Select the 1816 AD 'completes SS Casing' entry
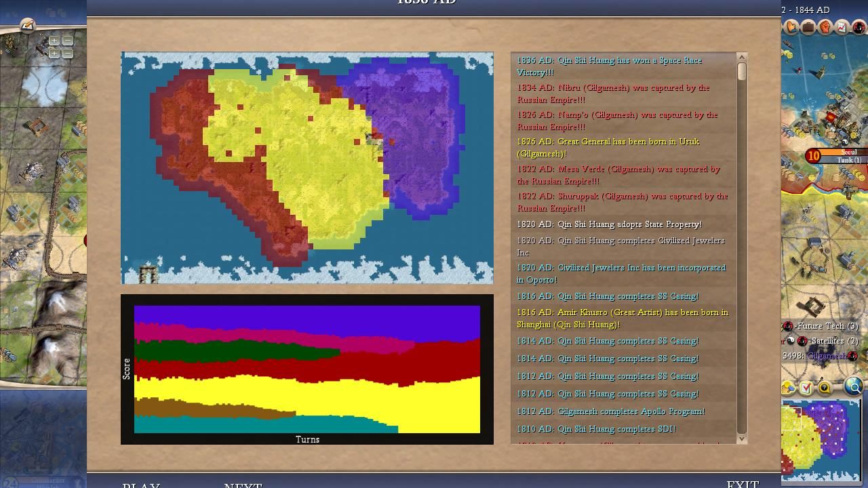Viewport: 868px width, 488px height. click(x=623, y=296)
